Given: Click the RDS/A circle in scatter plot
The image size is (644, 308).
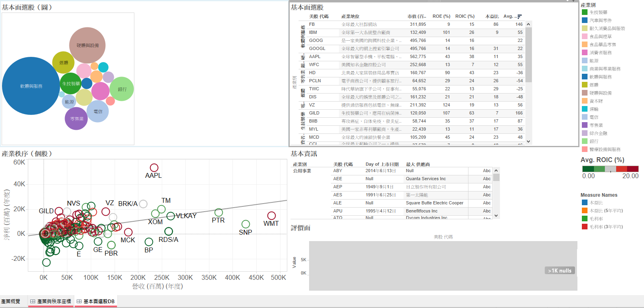Looking at the screenshot, I should coord(169,231).
